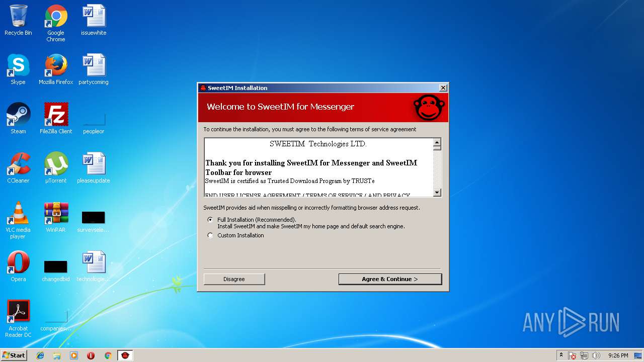Viewport: 644px width, 362px height.
Task: Open the Recycle Bin desktop icon
Action: coord(18,20)
